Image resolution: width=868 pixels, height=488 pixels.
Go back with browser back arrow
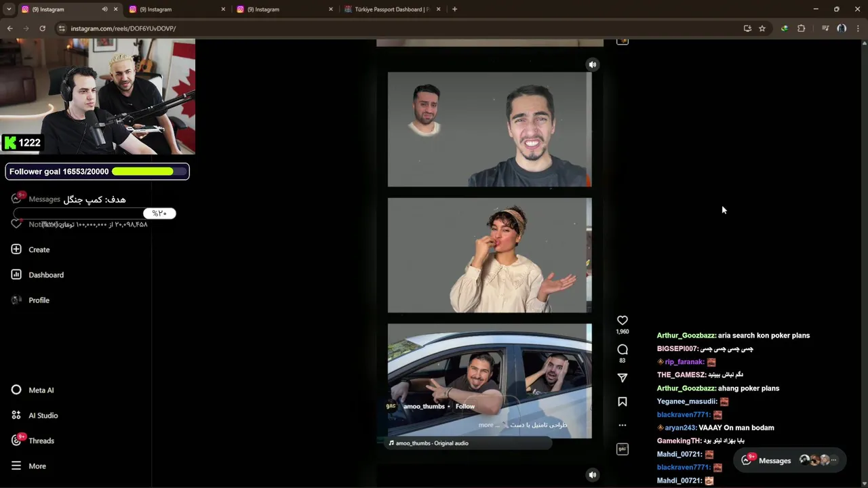pyautogui.click(x=9, y=28)
